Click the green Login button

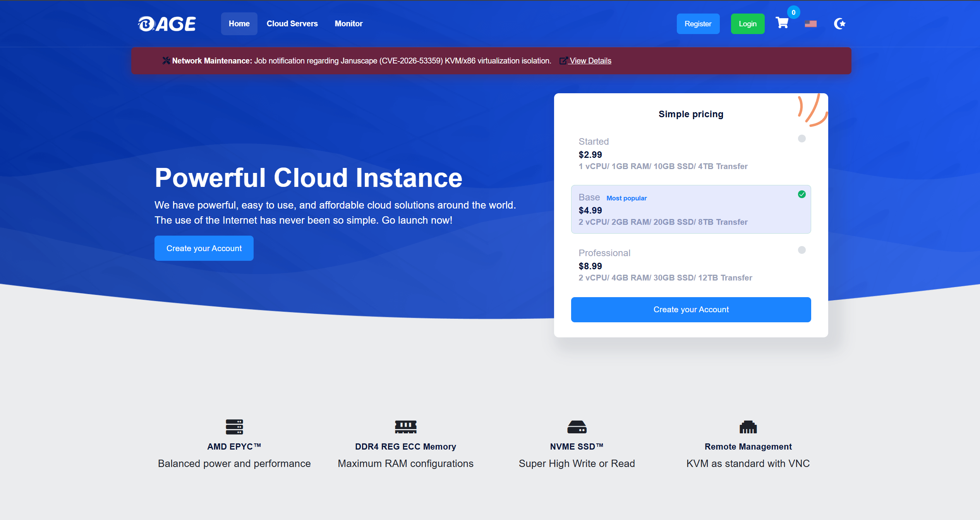pyautogui.click(x=747, y=24)
